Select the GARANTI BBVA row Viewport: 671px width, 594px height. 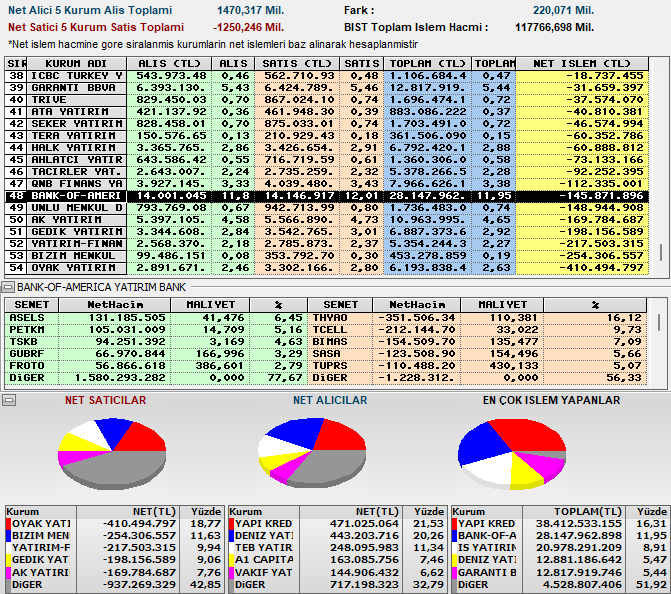(327, 88)
